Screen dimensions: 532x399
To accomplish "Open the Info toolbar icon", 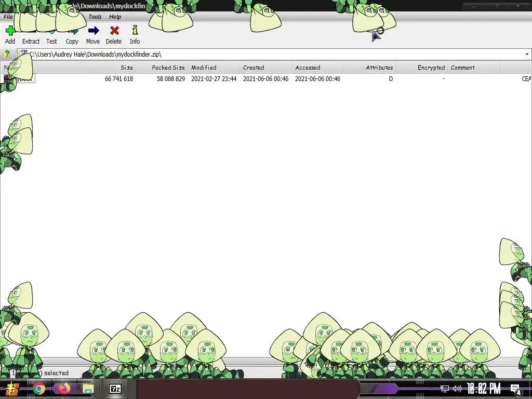I will point(135,30).
